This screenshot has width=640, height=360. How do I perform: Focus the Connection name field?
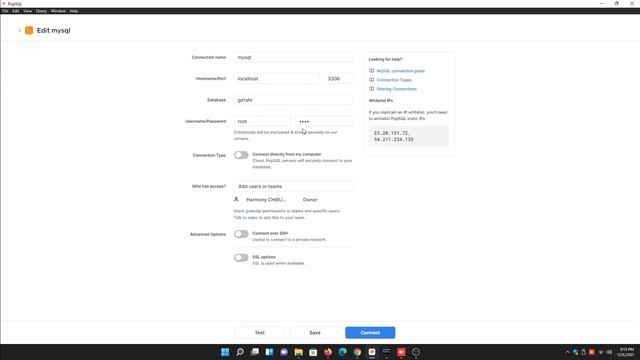293,57
